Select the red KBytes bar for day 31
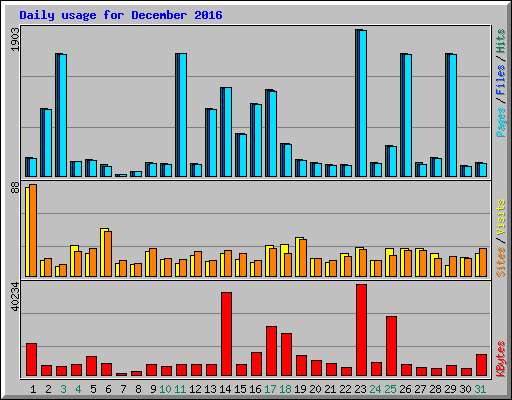This screenshot has width=512, height=400. (x=481, y=365)
